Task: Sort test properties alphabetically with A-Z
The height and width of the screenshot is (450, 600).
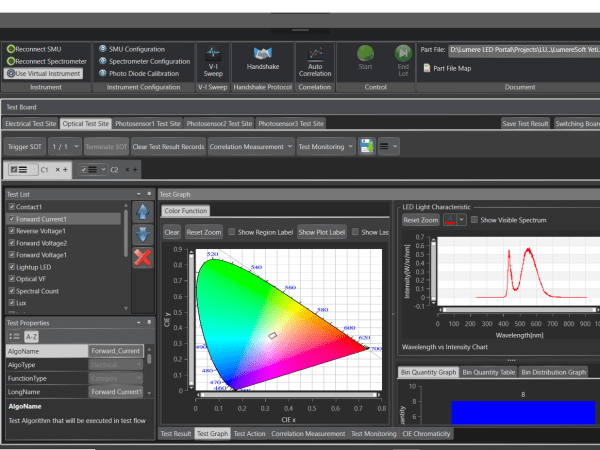Action: coord(31,337)
